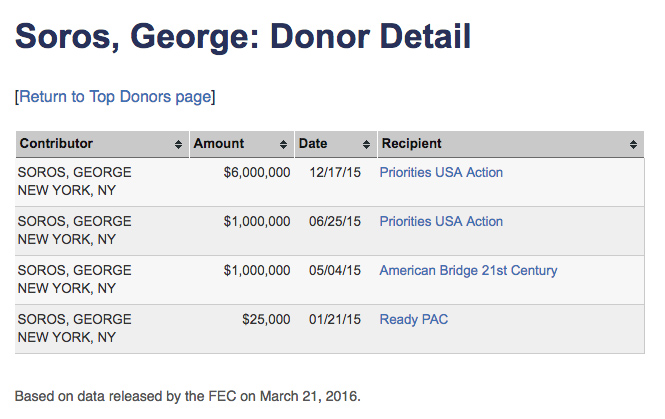Open the Ready PAC recipient link

413,319
